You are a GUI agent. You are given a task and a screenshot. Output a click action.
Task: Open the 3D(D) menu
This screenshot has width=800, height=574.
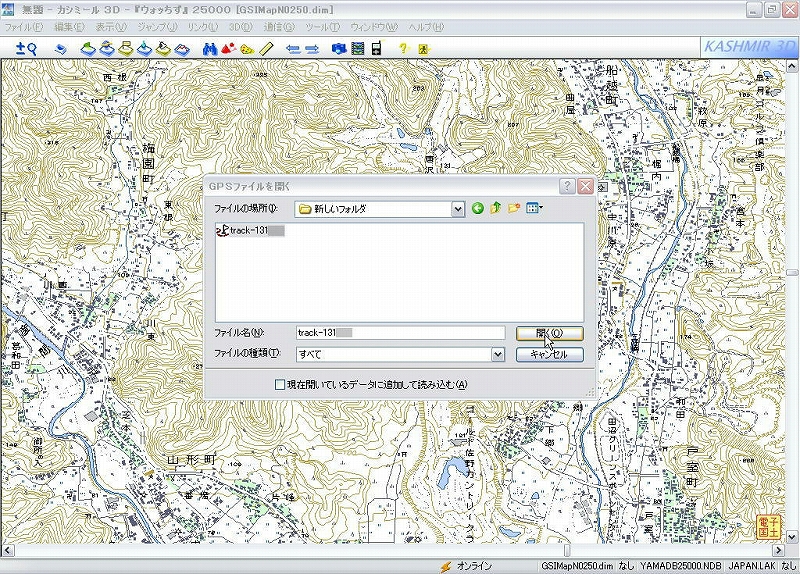[240, 27]
